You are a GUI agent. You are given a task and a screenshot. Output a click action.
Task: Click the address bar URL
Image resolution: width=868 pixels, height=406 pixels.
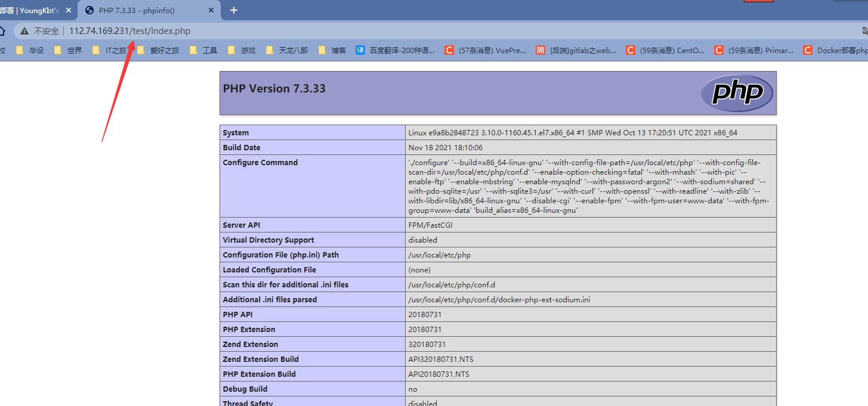click(130, 31)
